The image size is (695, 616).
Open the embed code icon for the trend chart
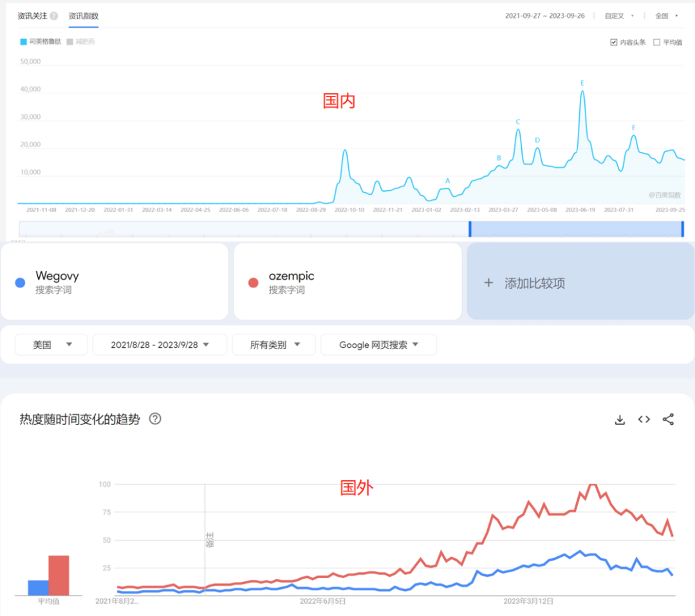644,419
